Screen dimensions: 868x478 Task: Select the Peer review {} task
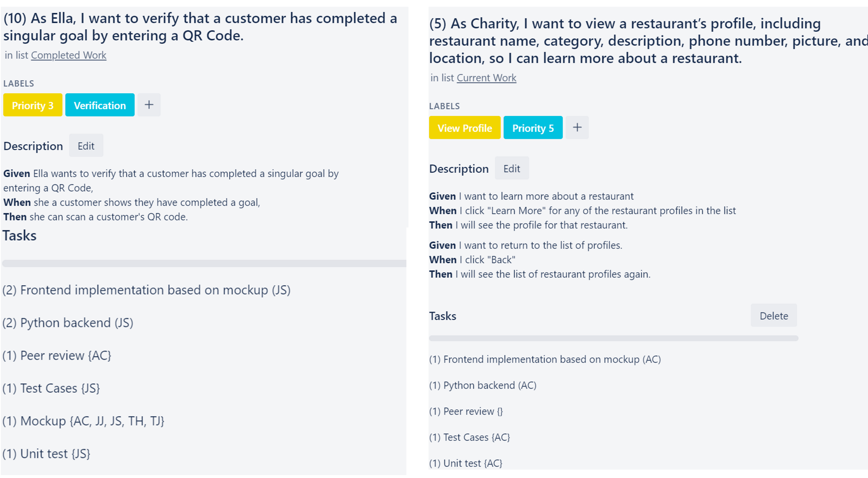(x=466, y=411)
